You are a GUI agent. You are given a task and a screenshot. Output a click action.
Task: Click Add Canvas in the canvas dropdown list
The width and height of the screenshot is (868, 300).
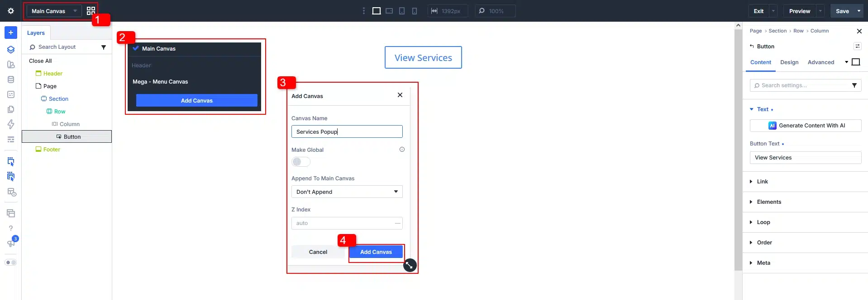[197, 100]
